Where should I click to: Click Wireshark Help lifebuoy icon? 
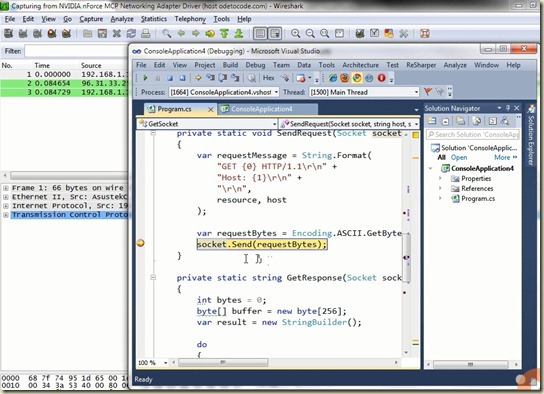[x=425, y=34]
